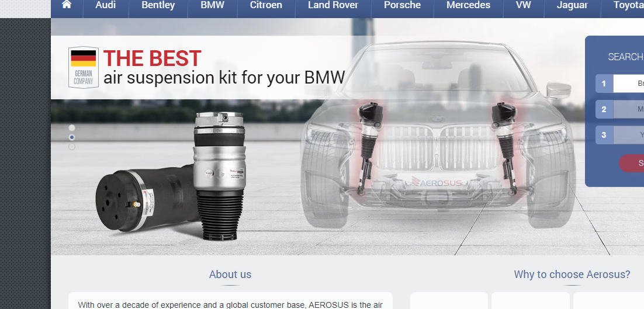The image size is (644, 309).
Task: Open the step 2 model dropdown
Action: (628, 110)
